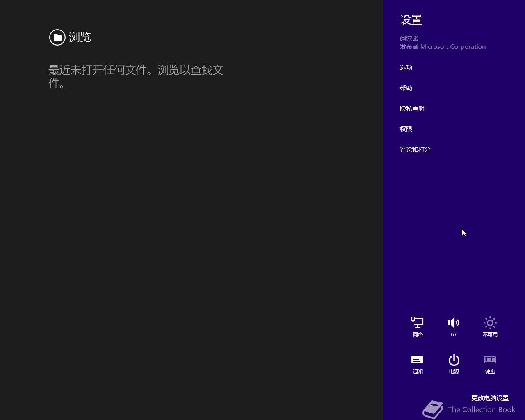Open 隐私声明 in the settings pane
The image size is (525, 420).
pos(412,108)
